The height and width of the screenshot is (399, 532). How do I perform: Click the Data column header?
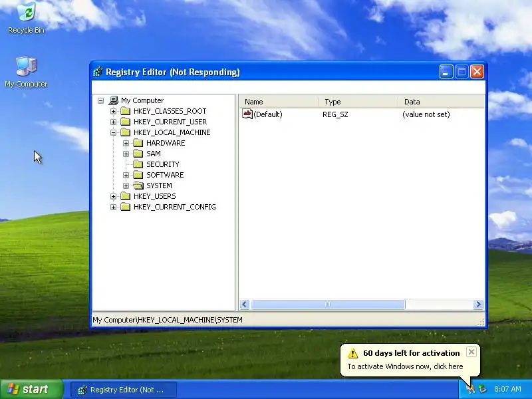click(x=442, y=102)
